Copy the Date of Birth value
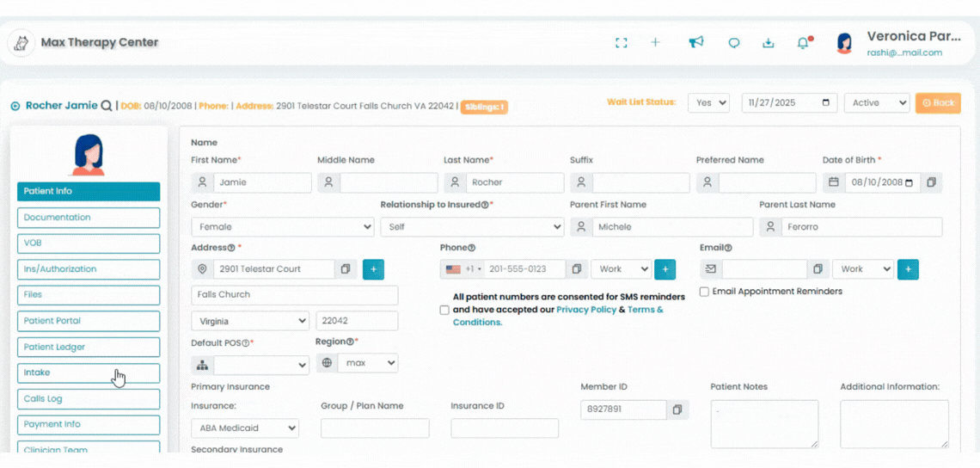Image resolution: width=980 pixels, height=468 pixels. pos(931,182)
